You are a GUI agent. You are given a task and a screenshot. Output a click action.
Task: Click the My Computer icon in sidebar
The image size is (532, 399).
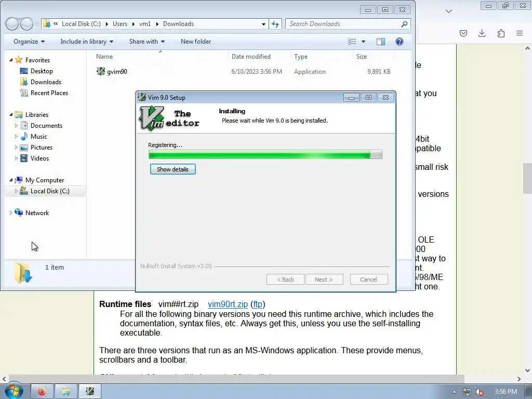point(19,180)
